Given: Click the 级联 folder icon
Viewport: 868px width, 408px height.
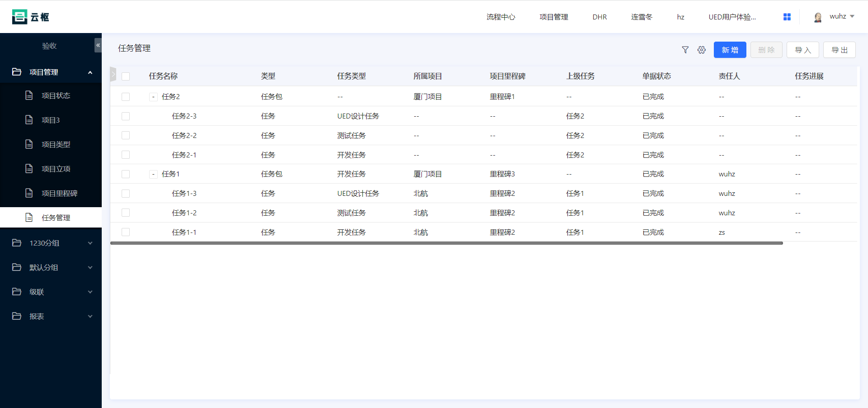Looking at the screenshot, I should (x=17, y=292).
